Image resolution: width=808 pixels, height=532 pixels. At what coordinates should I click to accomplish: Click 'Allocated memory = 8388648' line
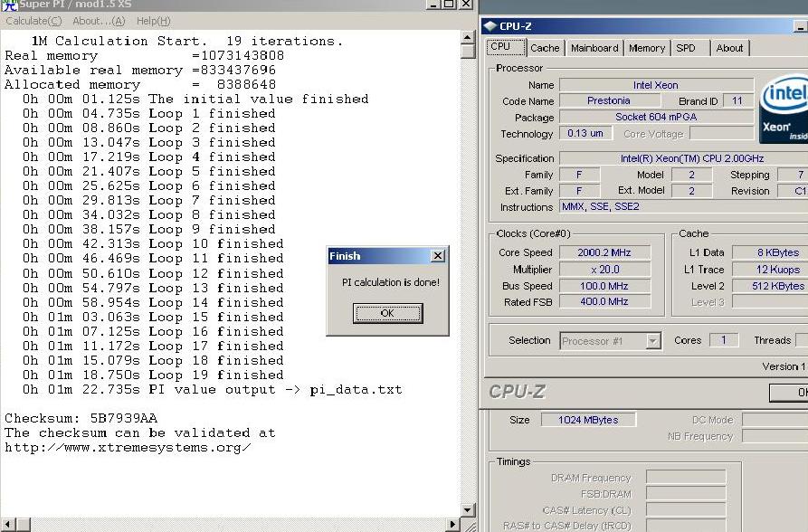(140, 84)
